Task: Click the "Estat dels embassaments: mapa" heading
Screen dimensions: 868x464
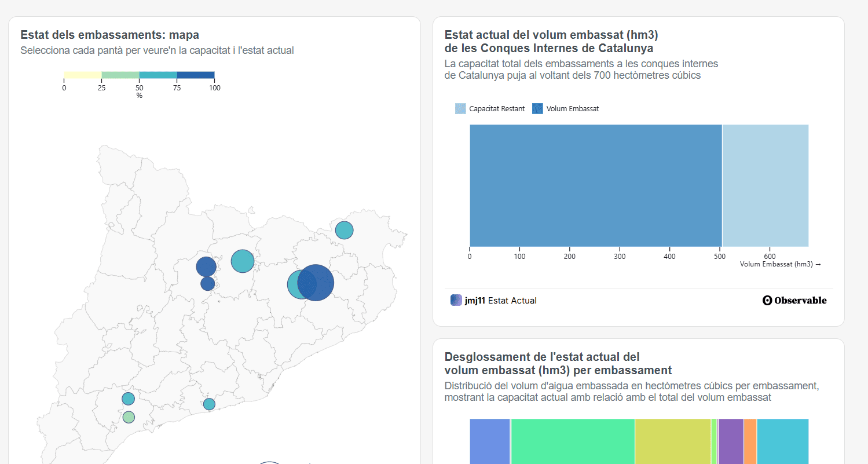Action: [x=109, y=35]
